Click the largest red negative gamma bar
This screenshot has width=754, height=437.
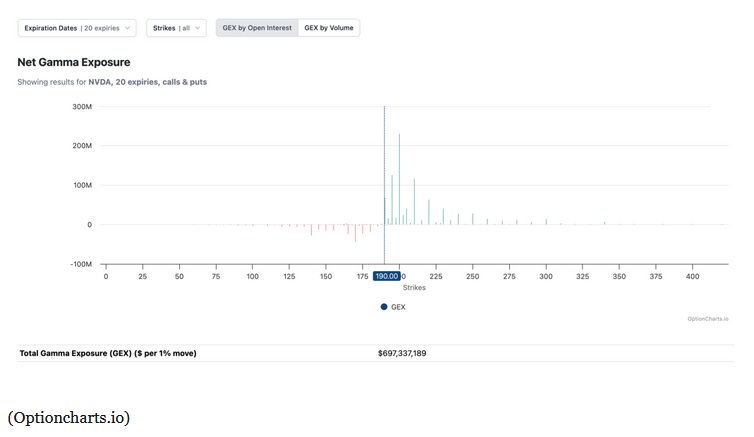pyautogui.click(x=355, y=233)
